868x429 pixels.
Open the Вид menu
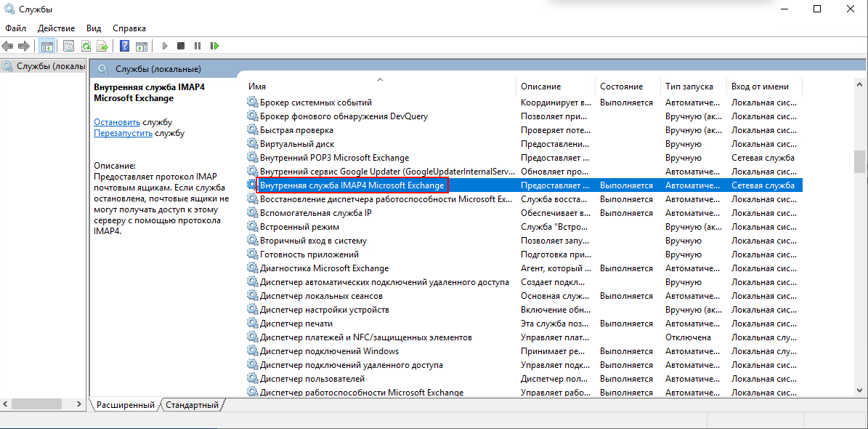pyautogui.click(x=93, y=28)
